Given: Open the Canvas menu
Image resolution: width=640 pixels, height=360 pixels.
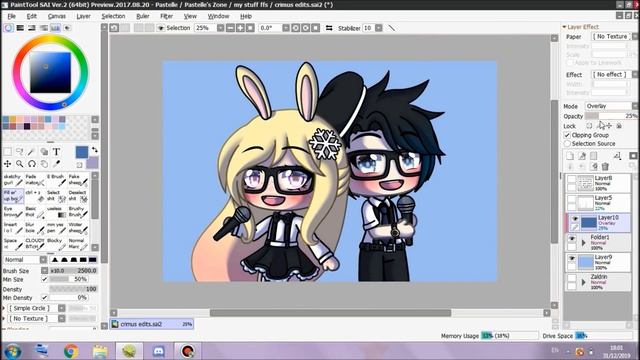Looking at the screenshot, I should (57, 16).
